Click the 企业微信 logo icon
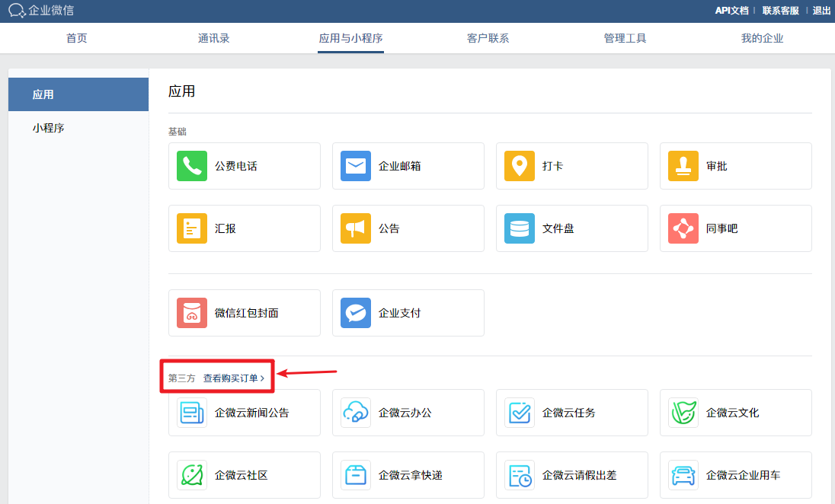This screenshot has height=504, width=835. (17, 11)
